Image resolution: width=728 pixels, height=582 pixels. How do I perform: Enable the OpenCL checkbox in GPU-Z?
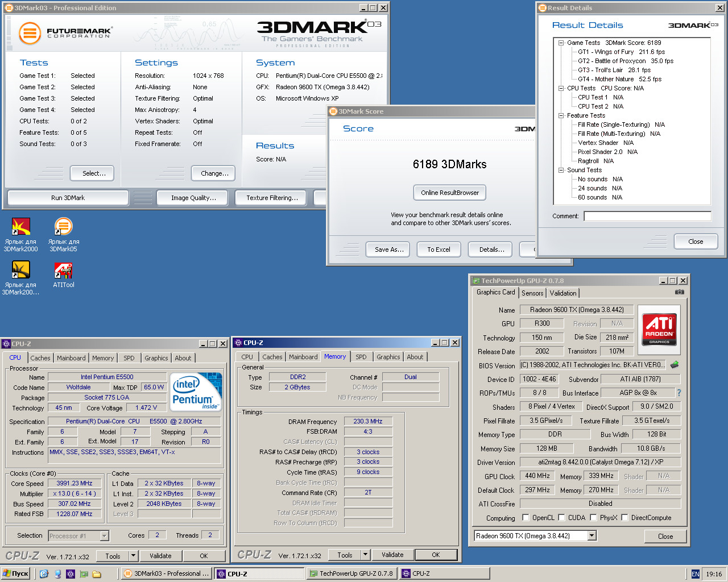tap(526, 518)
